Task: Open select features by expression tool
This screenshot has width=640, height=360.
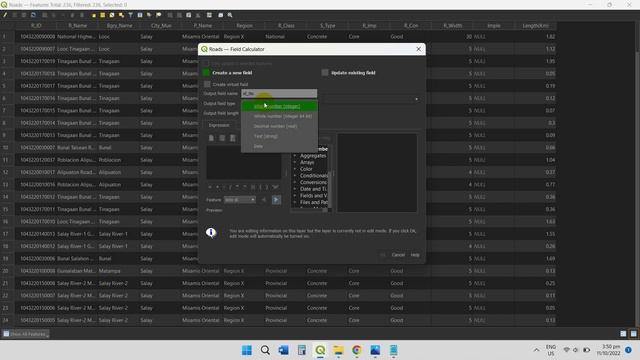Action: coord(93,15)
